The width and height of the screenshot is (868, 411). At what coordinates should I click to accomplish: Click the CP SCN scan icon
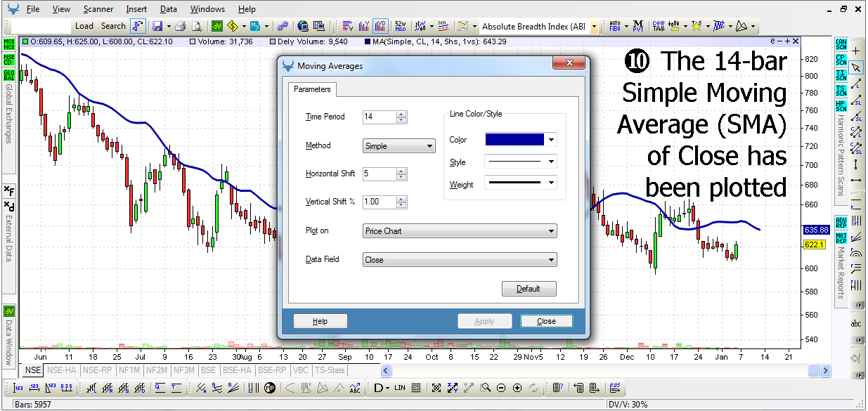coord(841,60)
